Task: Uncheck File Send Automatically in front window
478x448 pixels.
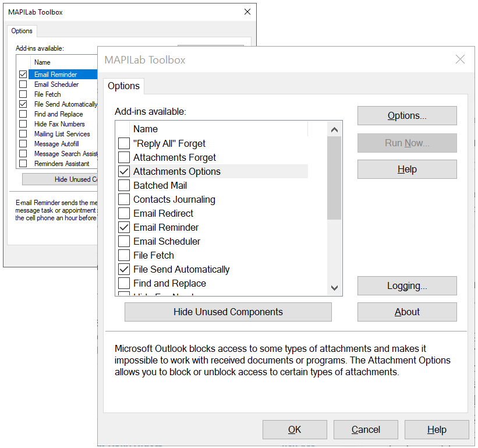Action: click(124, 270)
